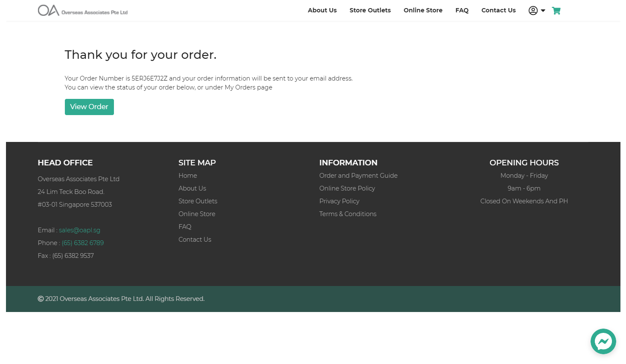This screenshot has height=364, width=626.
Task: Open Online Store from top navigation
Action: pyautogui.click(x=423, y=10)
